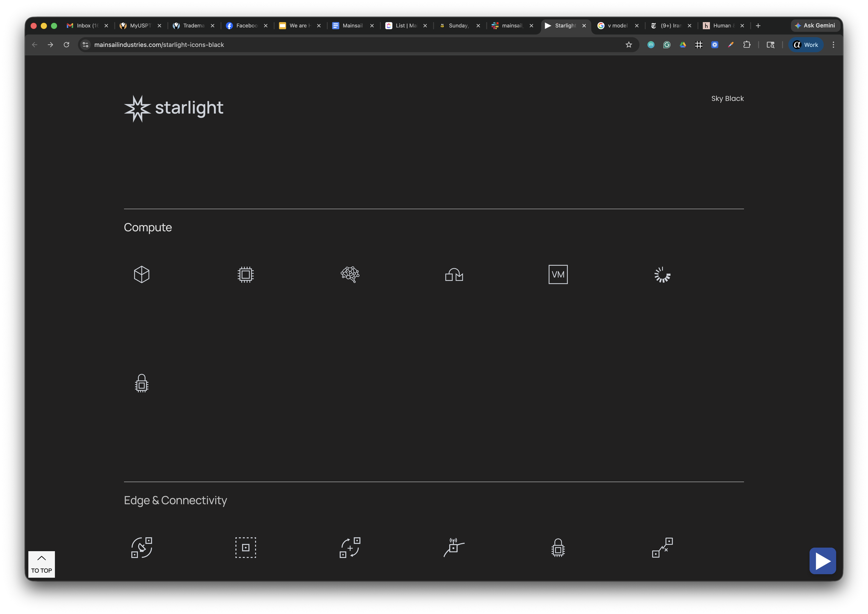This screenshot has width=868, height=614.
Task: Click the blue play button
Action: click(x=823, y=561)
